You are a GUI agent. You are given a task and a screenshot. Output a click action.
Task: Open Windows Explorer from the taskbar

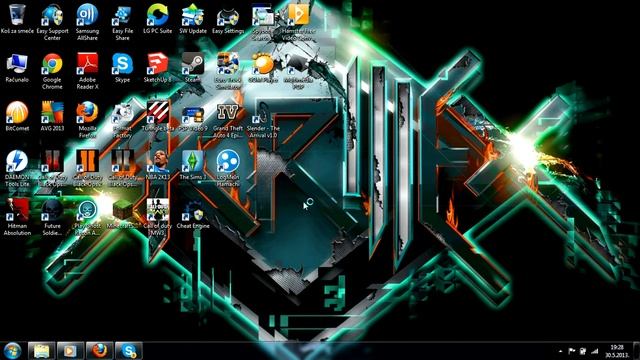pyautogui.click(x=41, y=351)
